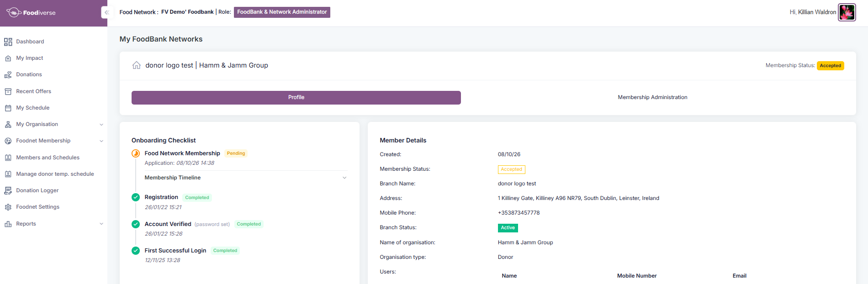Click the orange pending status circle icon

click(x=136, y=153)
